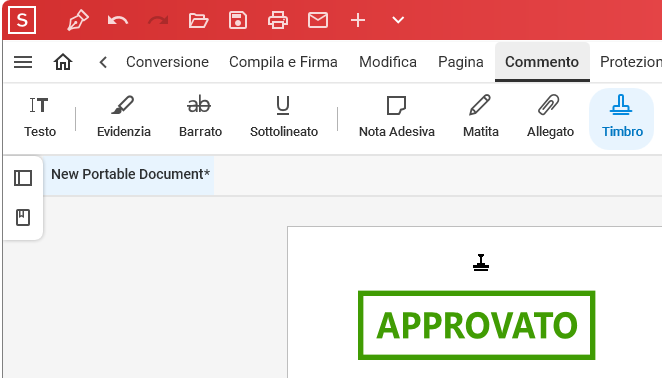
Task: Toggle the side panel view icon
Action: pyautogui.click(x=23, y=178)
